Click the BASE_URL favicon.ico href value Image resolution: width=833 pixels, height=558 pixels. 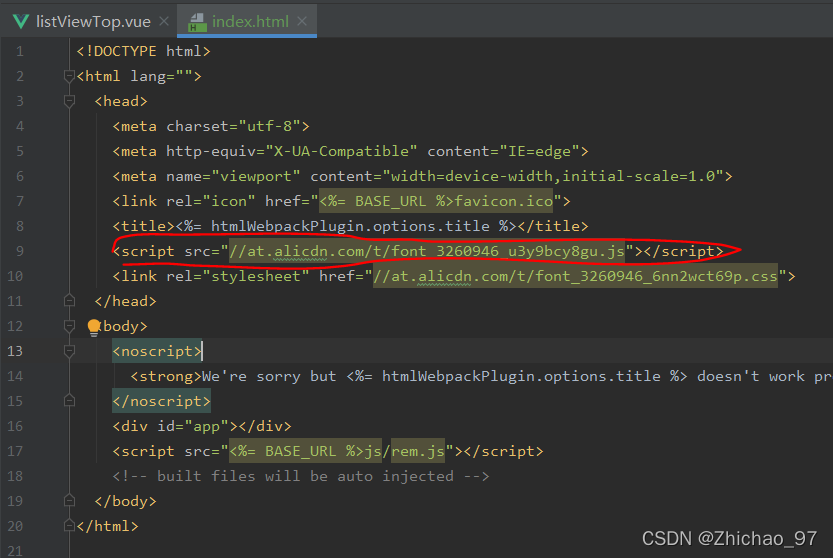[436, 201]
